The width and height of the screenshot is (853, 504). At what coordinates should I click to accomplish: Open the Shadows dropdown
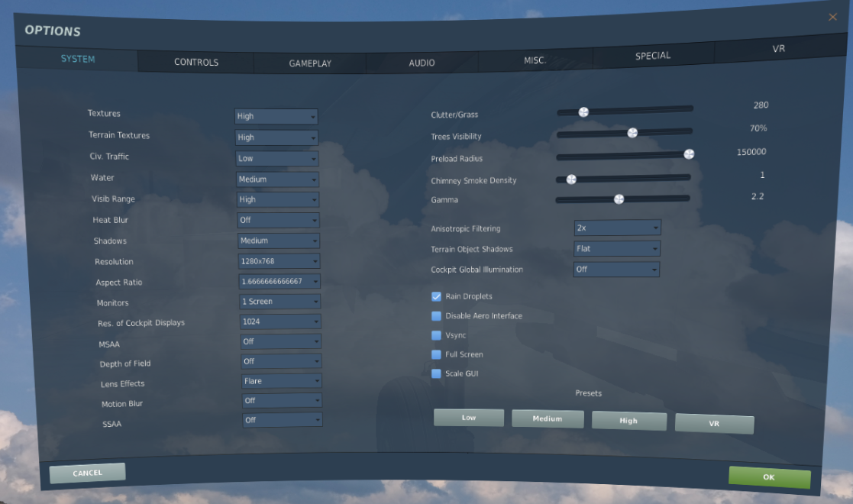tap(279, 241)
